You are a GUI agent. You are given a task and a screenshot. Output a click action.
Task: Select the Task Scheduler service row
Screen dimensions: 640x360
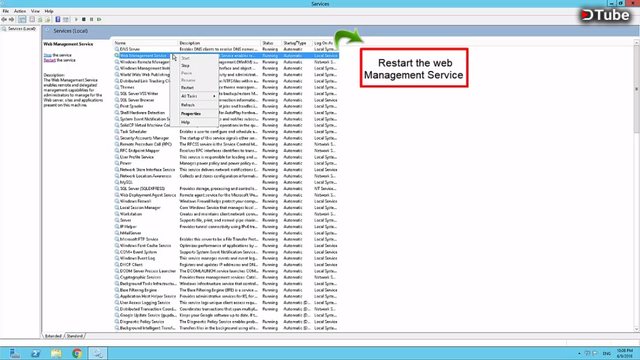click(226, 131)
